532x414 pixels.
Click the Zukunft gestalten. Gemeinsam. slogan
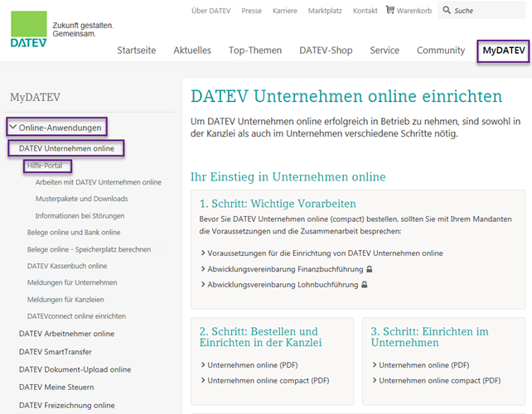pyautogui.click(x=83, y=30)
